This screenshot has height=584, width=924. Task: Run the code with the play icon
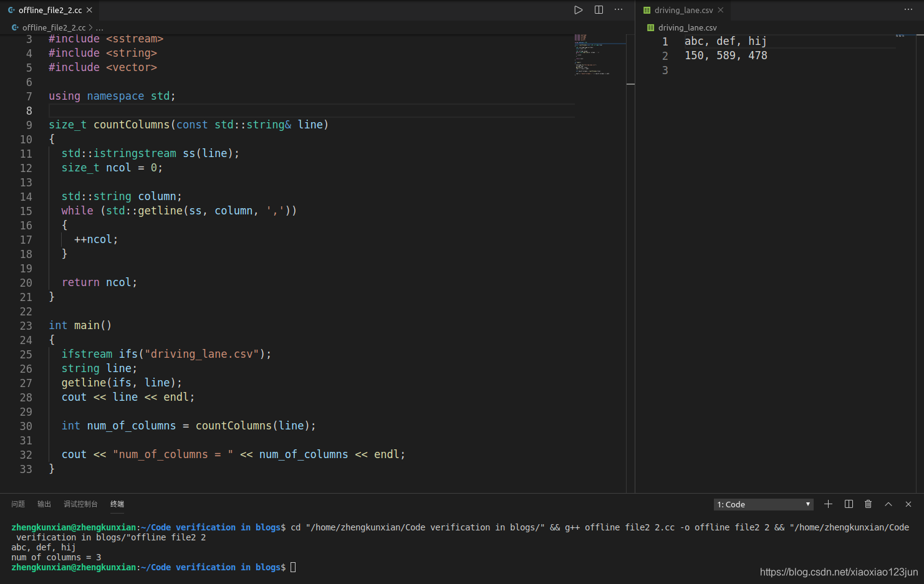(x=578, y=10)
